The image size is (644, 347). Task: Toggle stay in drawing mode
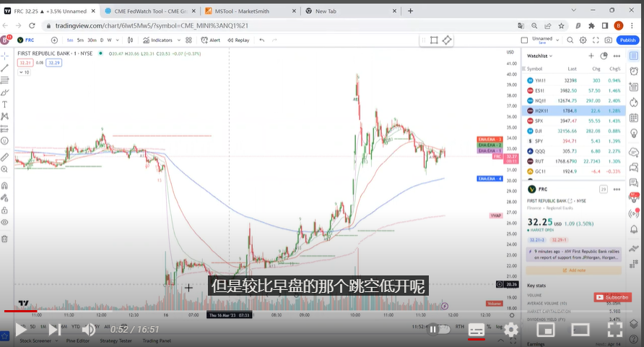5,198
